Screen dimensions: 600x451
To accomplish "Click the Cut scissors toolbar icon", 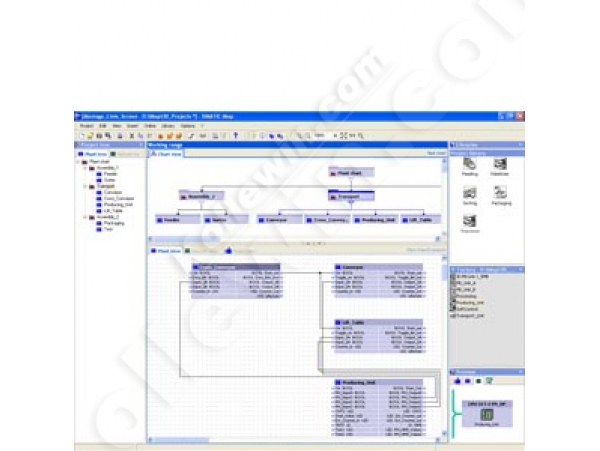I will tap(130, 135).
